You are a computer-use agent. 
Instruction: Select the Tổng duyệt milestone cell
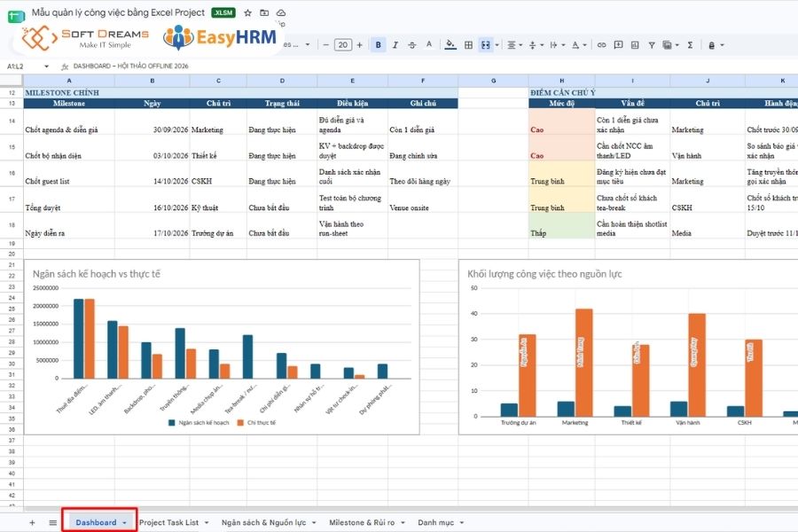[69, 199]
